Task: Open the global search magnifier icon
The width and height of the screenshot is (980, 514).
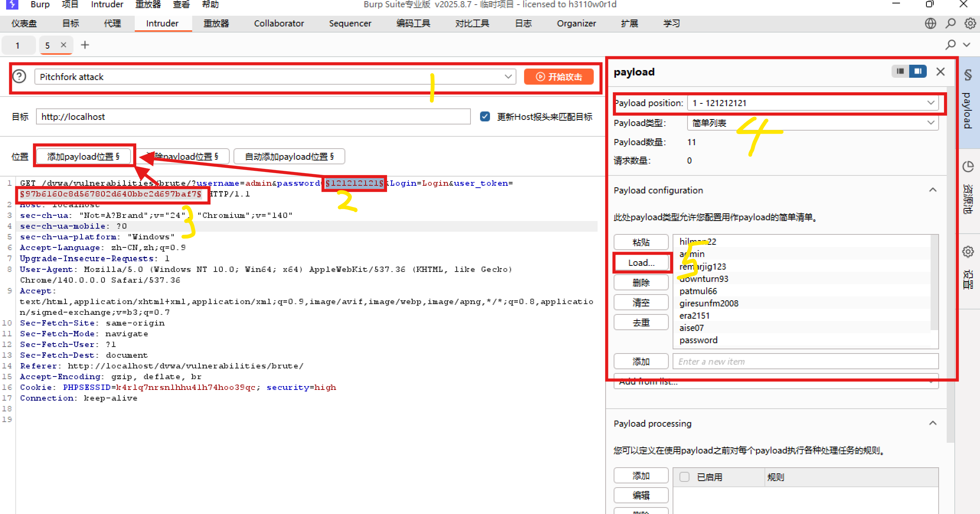Action: tap(951, 23)
